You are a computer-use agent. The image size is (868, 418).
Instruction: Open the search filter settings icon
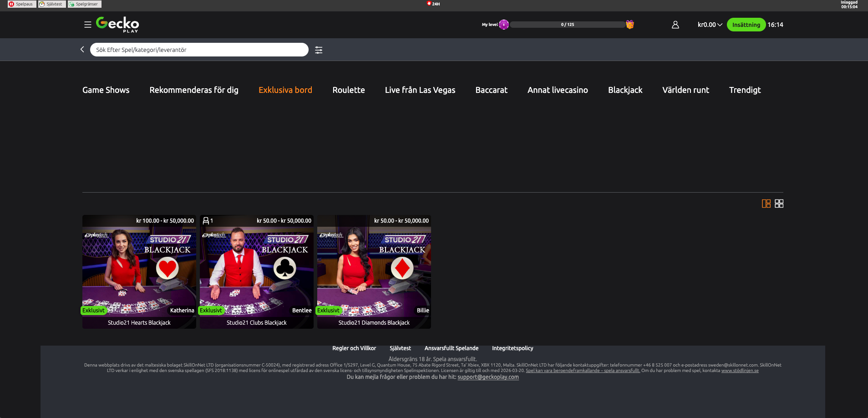click(x=318, y=50)
